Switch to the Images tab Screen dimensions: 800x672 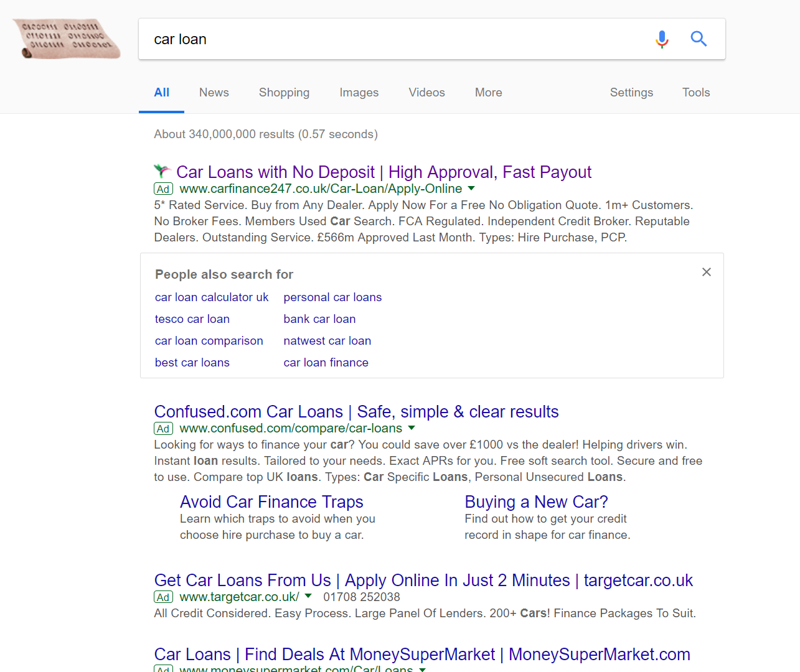click(x=359, y=93)
